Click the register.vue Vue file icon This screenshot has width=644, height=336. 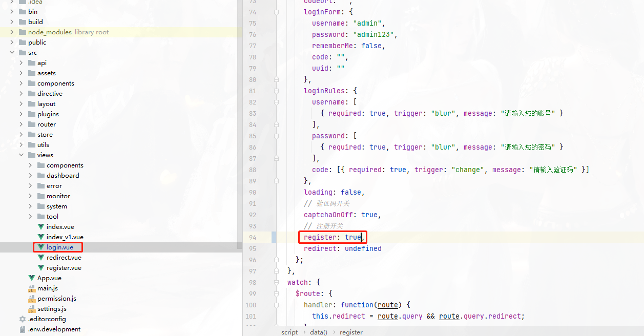pyautogui.click(x=41, y=268)
